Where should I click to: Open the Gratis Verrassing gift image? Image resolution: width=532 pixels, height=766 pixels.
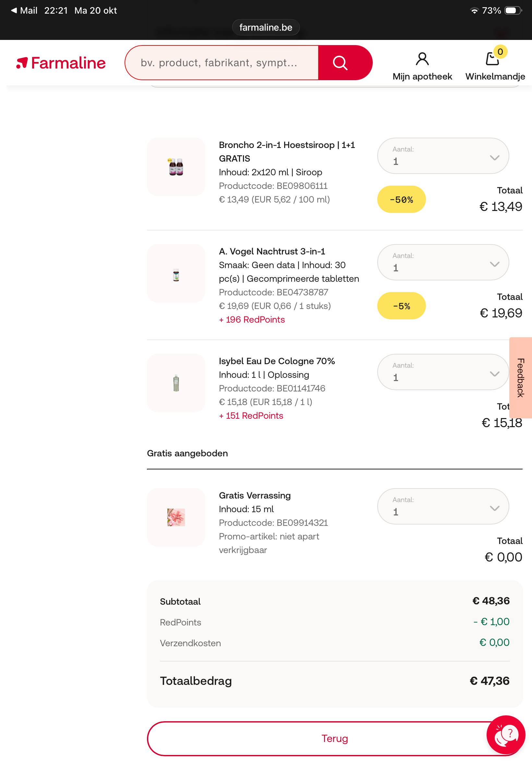(176, 517)
